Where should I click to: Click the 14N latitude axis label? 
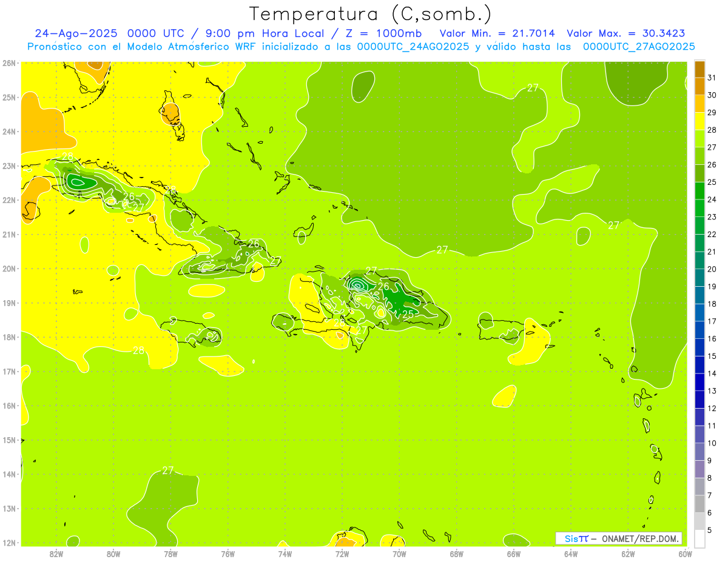(x=9, y=474)
